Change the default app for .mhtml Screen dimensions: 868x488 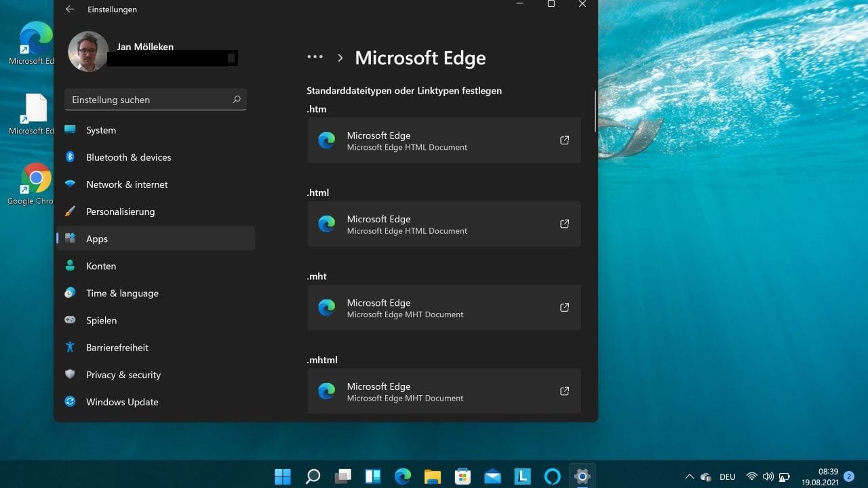coord(444,391)
